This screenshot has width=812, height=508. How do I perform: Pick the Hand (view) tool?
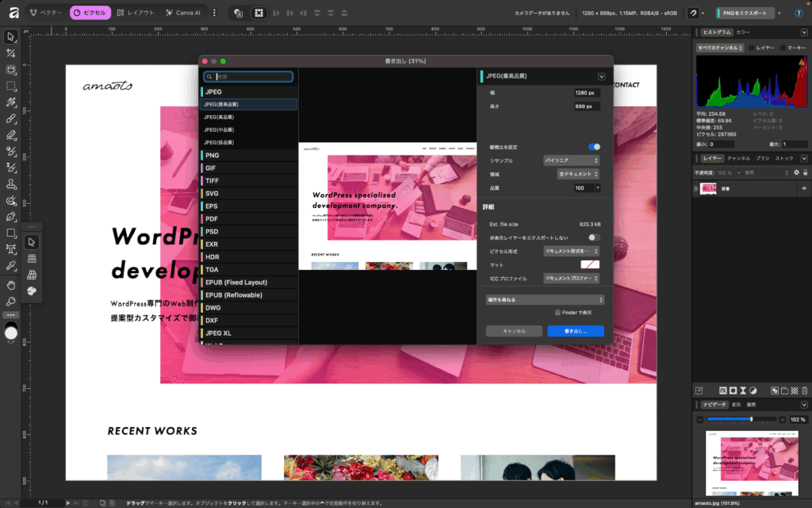pos(11,284)
